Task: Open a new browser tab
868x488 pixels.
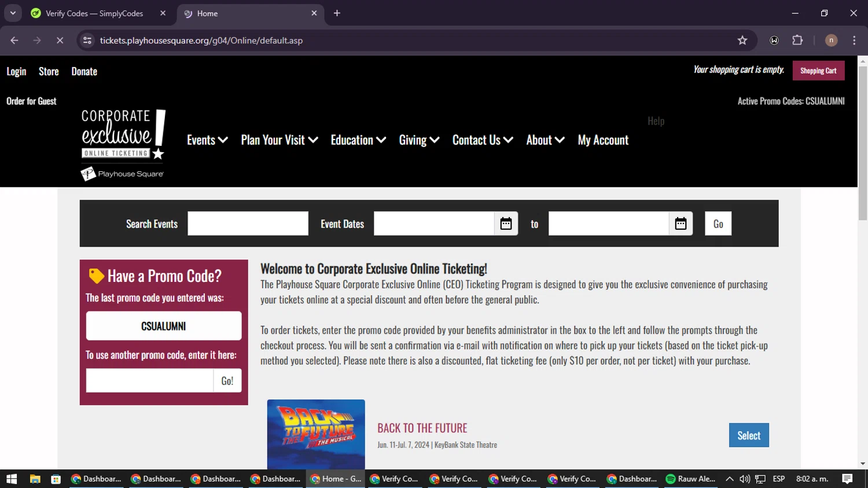Action: tap(337, 13)
